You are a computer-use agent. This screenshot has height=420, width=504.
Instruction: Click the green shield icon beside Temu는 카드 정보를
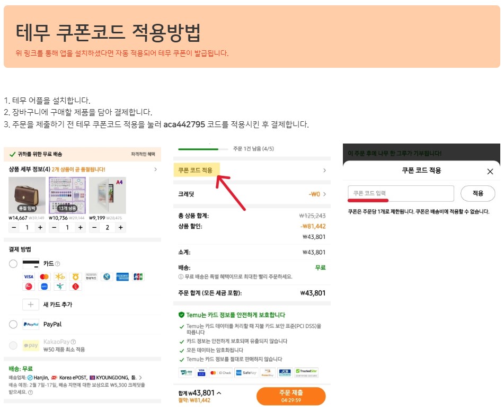(181, 315)
